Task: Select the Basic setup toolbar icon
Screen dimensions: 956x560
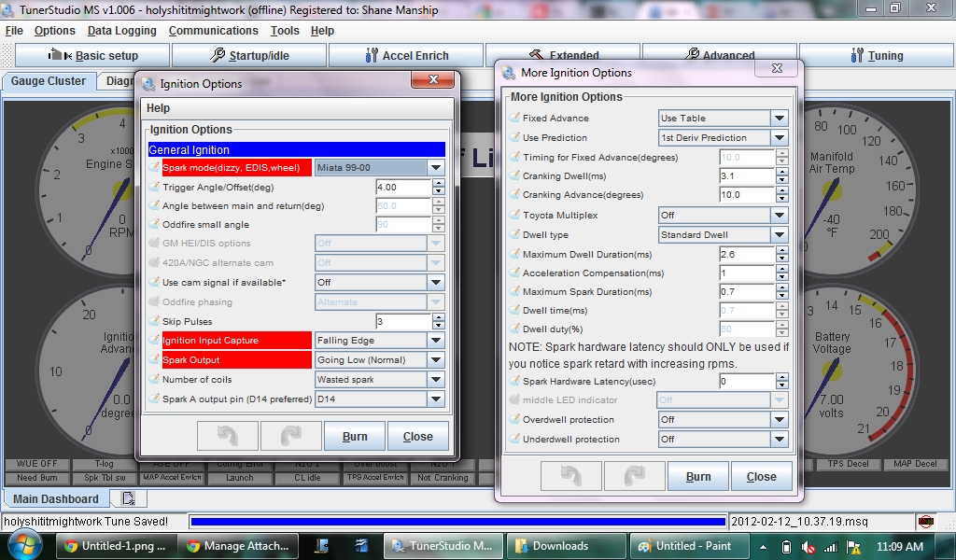Action: tap(91, 54)
